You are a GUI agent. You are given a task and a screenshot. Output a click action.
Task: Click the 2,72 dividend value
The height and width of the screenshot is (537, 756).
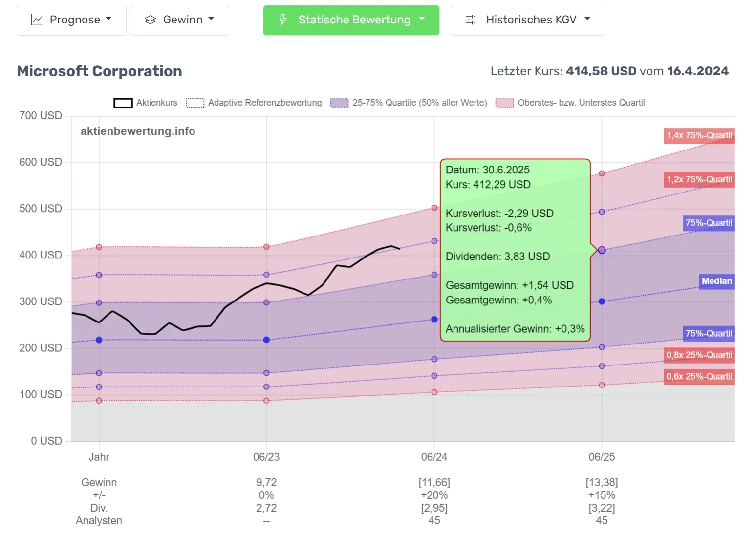point(266,508)
